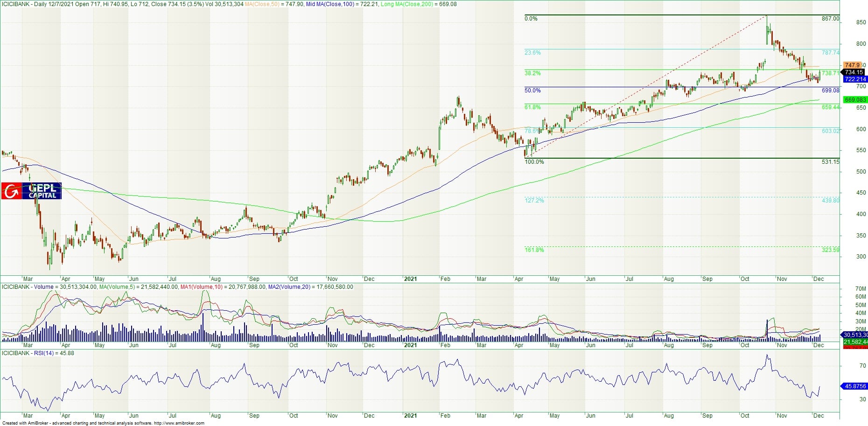Click the 867.00 Fibonacci price value
Screen dimensions: 868x426
830,19
